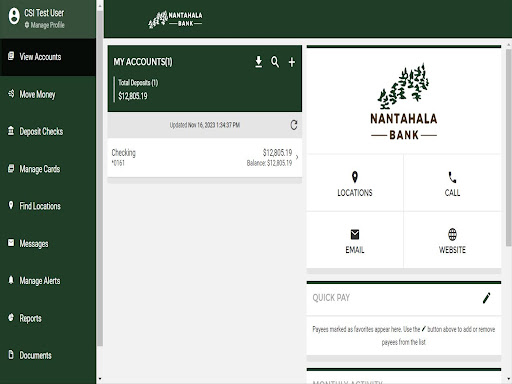512x384 pixels.
Task: Click the Nantahala Bank header logo
Action: pos(175,19)
